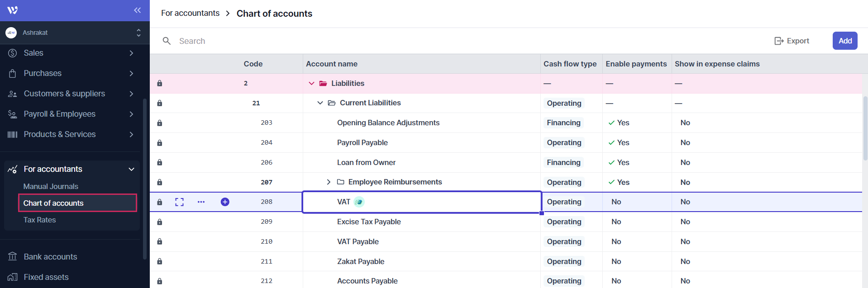Click the expand-row icon on row 208

(x=179, y=202)
